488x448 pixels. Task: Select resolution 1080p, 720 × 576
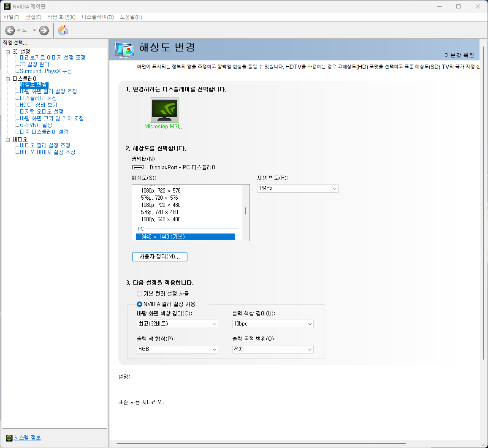click(161, 190)
